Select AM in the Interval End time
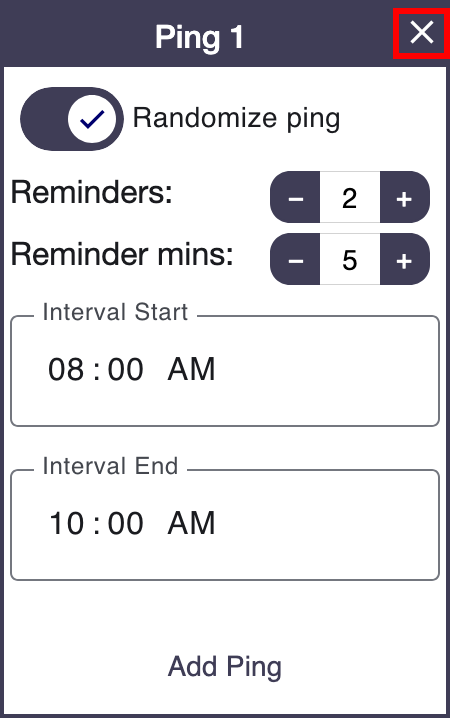This screenshot has height=718, width=450. point(191,523)
